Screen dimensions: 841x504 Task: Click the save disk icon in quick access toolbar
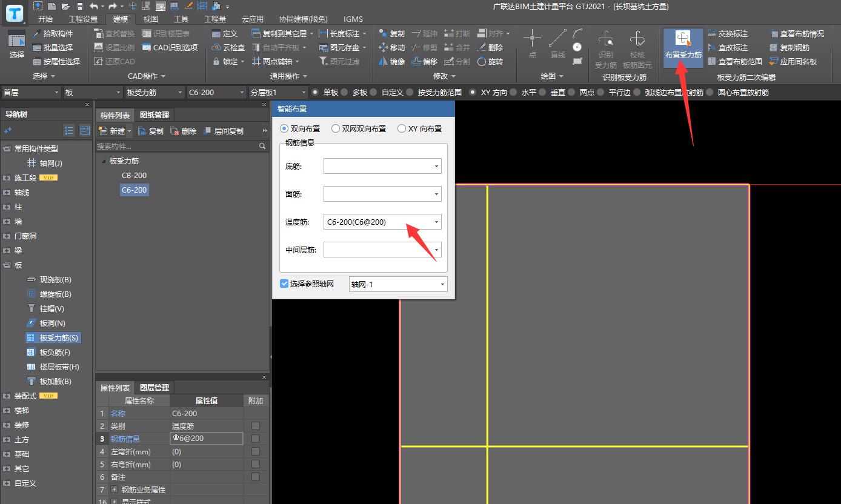tap(80, 6)
